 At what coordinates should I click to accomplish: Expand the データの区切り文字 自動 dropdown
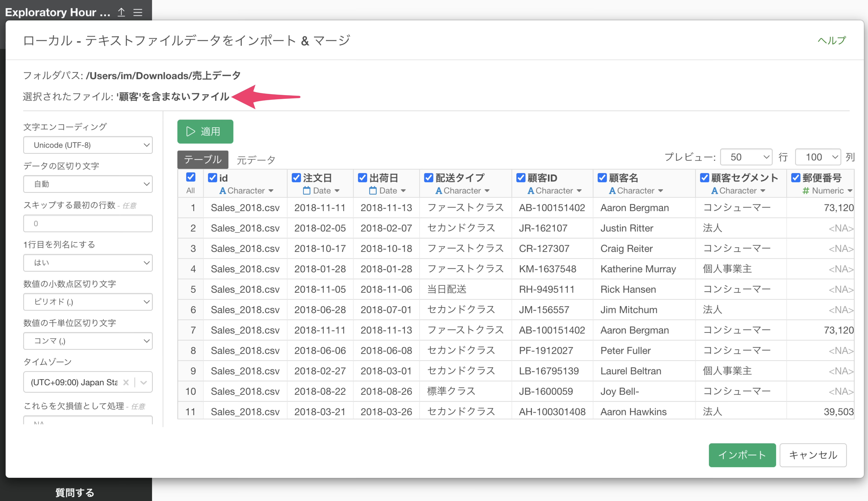(x=88, y=184)
